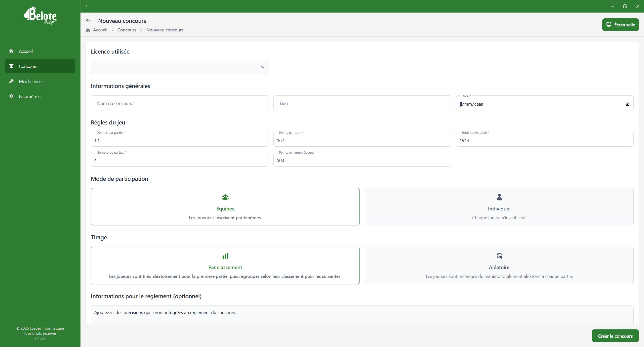Viewport: 644px width, 347px height.
Task: Click the Lieu input field
Action: [362, 103]
